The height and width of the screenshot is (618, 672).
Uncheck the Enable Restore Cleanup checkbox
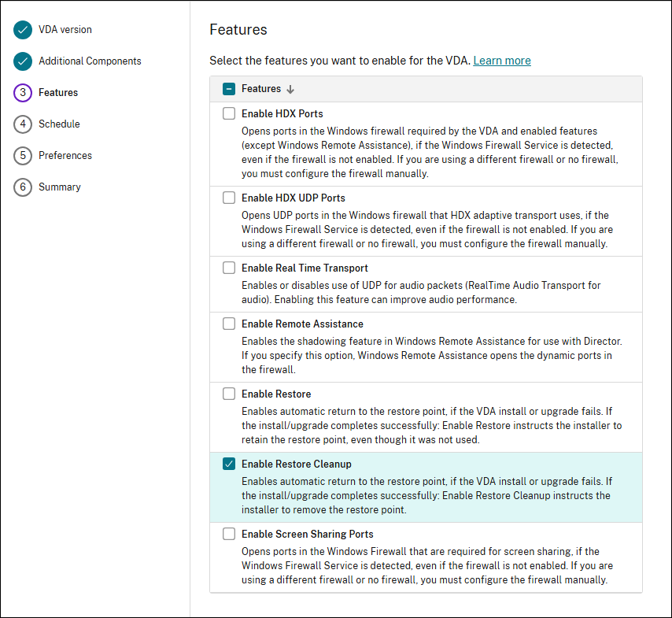pos(229,464)
